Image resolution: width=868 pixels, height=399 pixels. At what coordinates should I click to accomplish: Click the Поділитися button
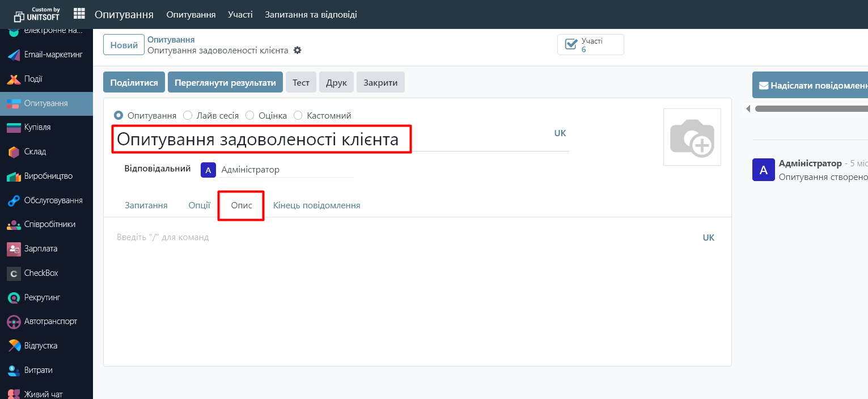pyautogui.click(x=134, y=82)
